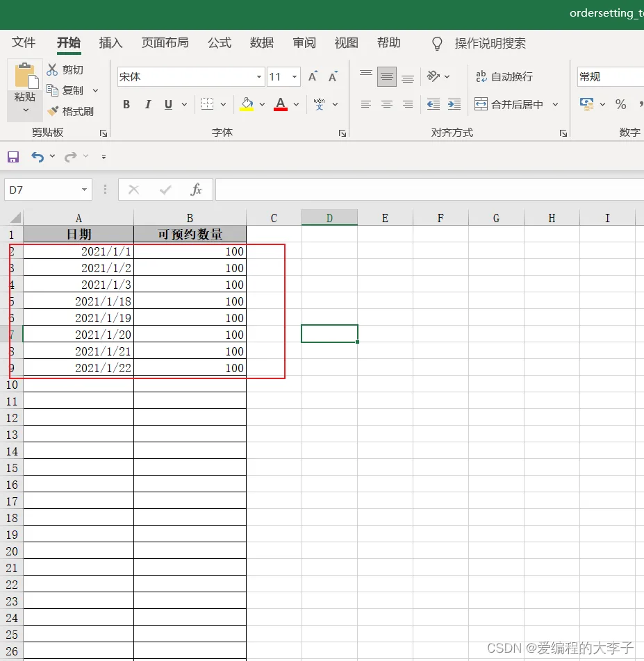Expand underline style options
The width and height of the screenshot is (644, 661).
click(x=184, y=104)
